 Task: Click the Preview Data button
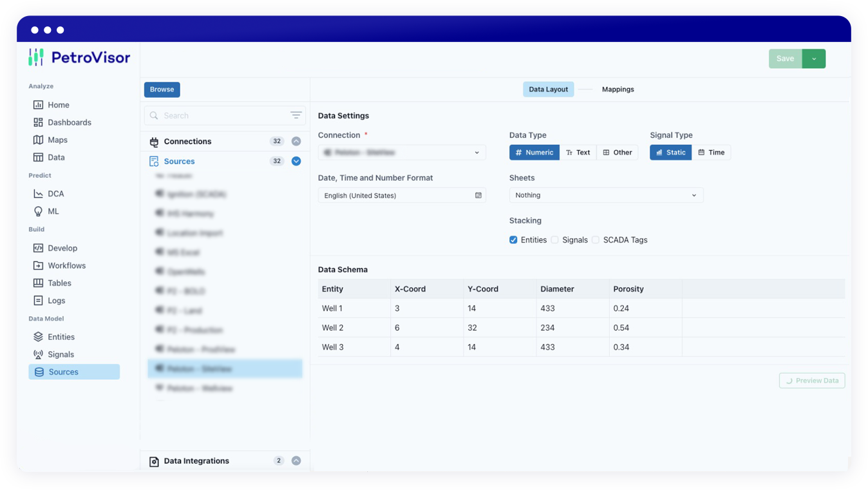812,381
